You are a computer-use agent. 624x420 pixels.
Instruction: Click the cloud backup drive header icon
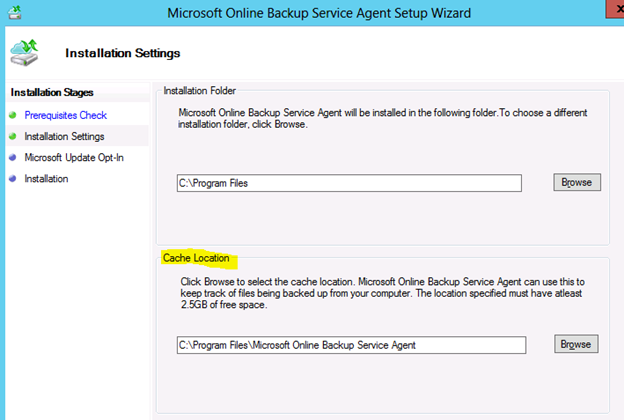[x=24, y=52]
